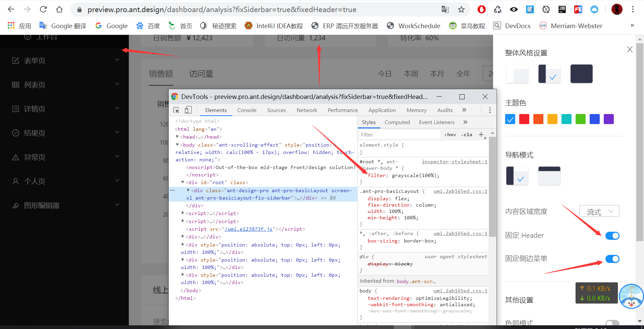Collapse the body element in DOM tree

[x=177, y=145]
